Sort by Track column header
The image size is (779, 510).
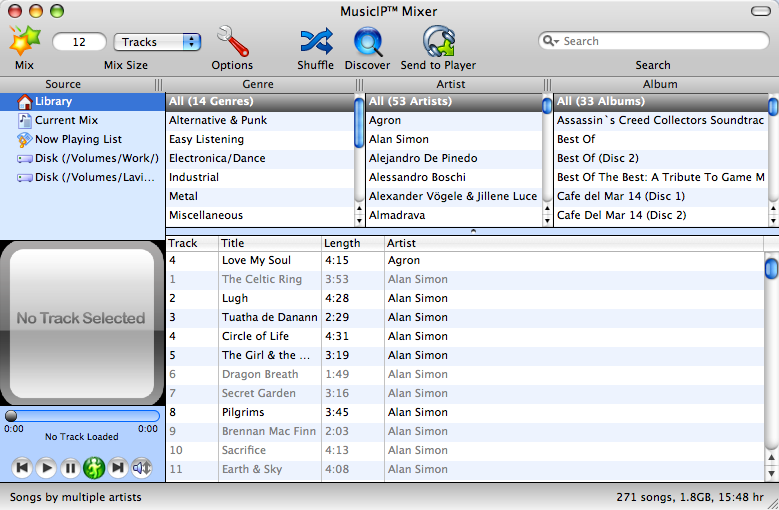(192, 243)
